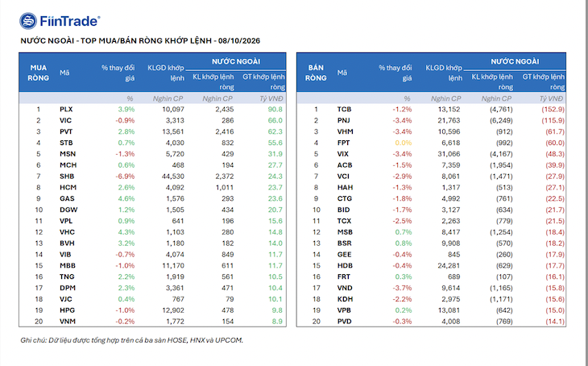Click the GEE ticker symbol

coord(344,255)
